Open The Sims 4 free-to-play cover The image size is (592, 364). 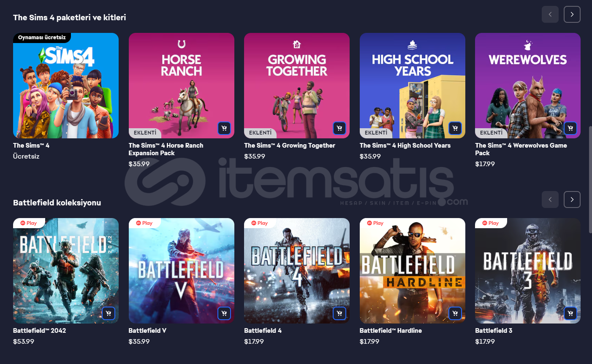[x=66, y=86]
